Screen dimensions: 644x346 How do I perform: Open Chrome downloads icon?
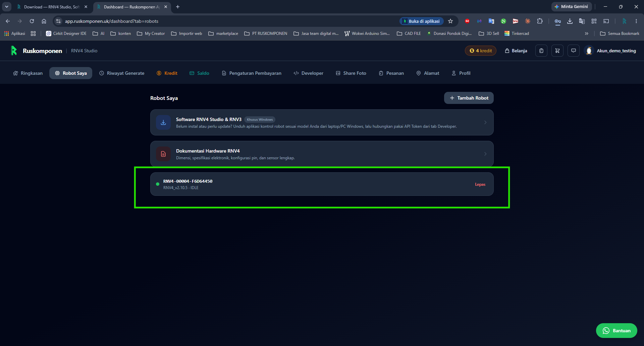(570, 21)
